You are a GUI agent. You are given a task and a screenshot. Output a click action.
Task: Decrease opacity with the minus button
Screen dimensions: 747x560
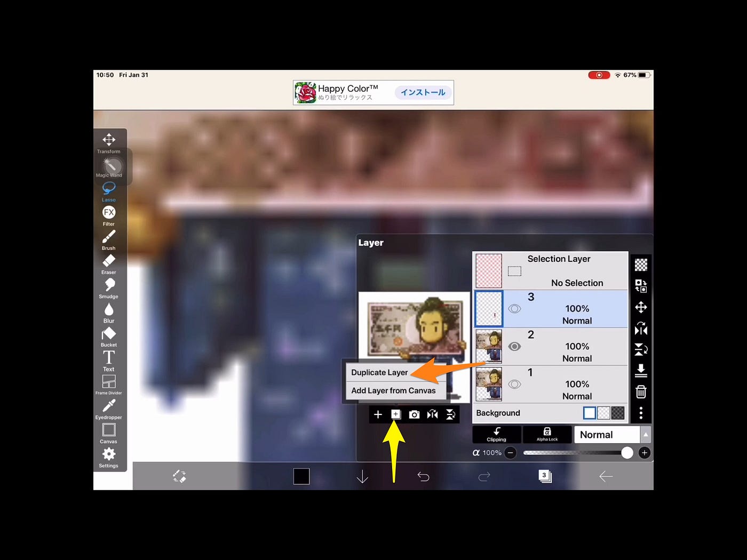pyautogui.click(x=511, y=453)
